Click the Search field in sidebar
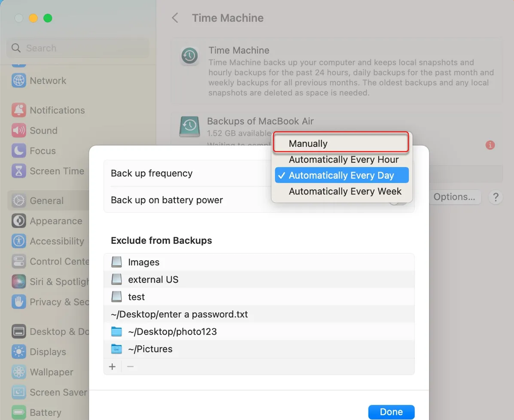This screenshot has height=420, width=514. point(78,48)
